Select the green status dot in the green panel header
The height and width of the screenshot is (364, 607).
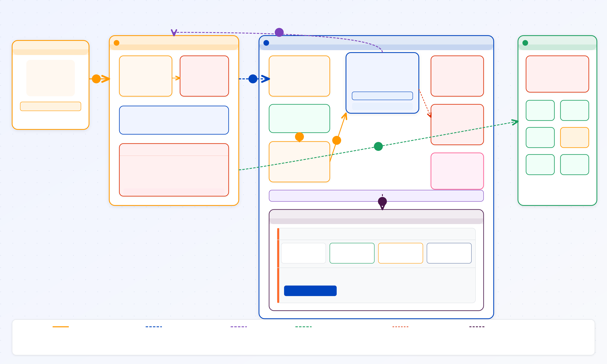coord(525,43)
